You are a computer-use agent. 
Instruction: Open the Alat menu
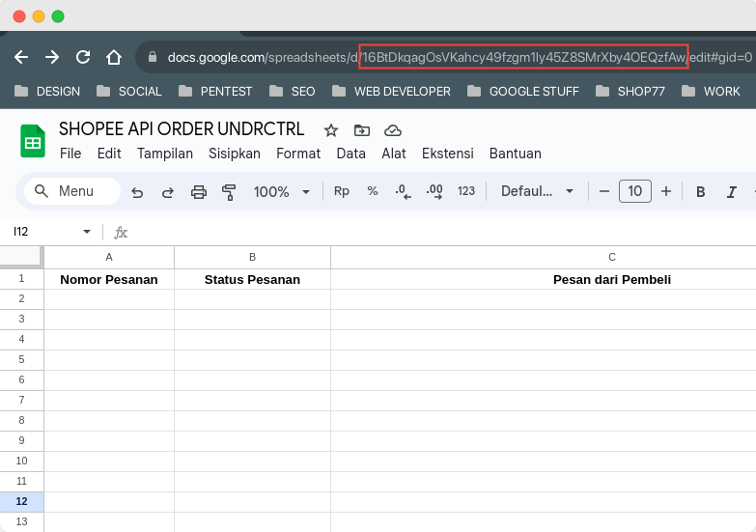[x=394, y=154]
